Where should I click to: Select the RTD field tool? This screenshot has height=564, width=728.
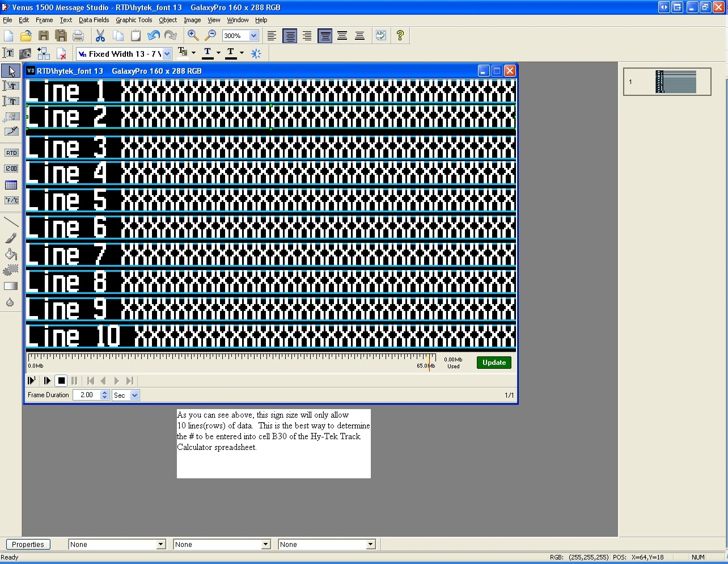coord(11,152)
